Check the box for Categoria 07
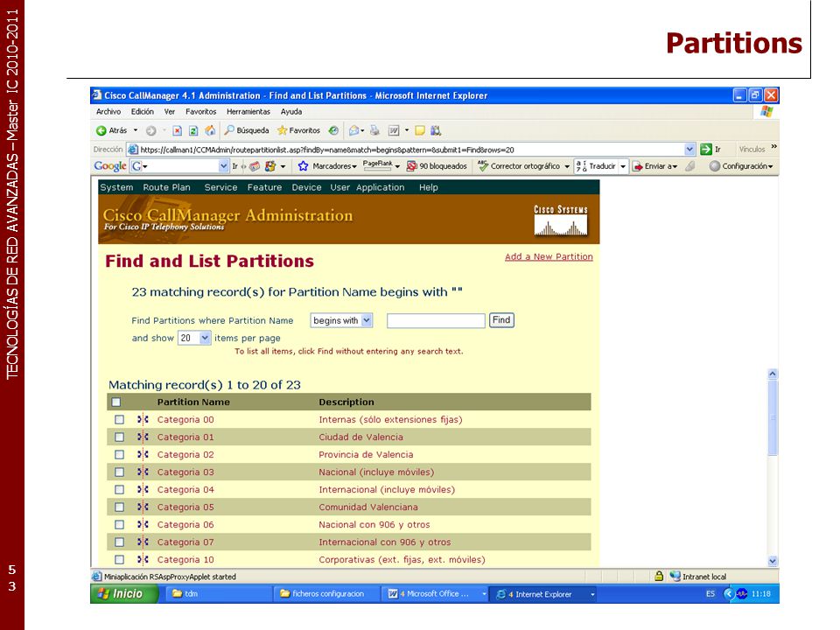The height and width of the screenshot is (630, 840). click(x=120, y=542)
